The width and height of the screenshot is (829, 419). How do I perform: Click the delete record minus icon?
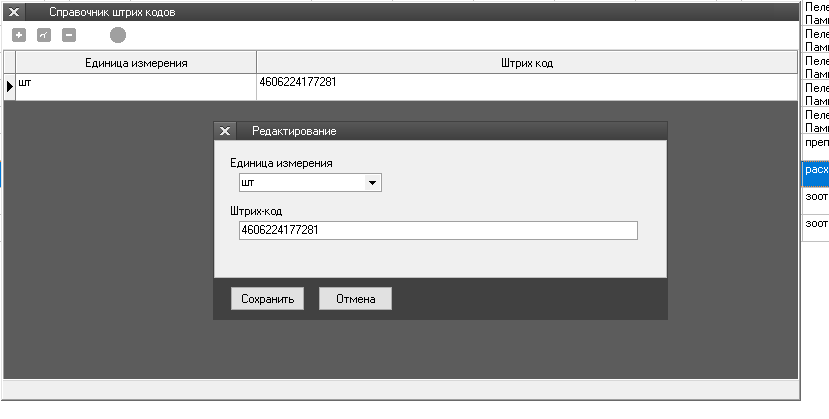pos(69,35)
